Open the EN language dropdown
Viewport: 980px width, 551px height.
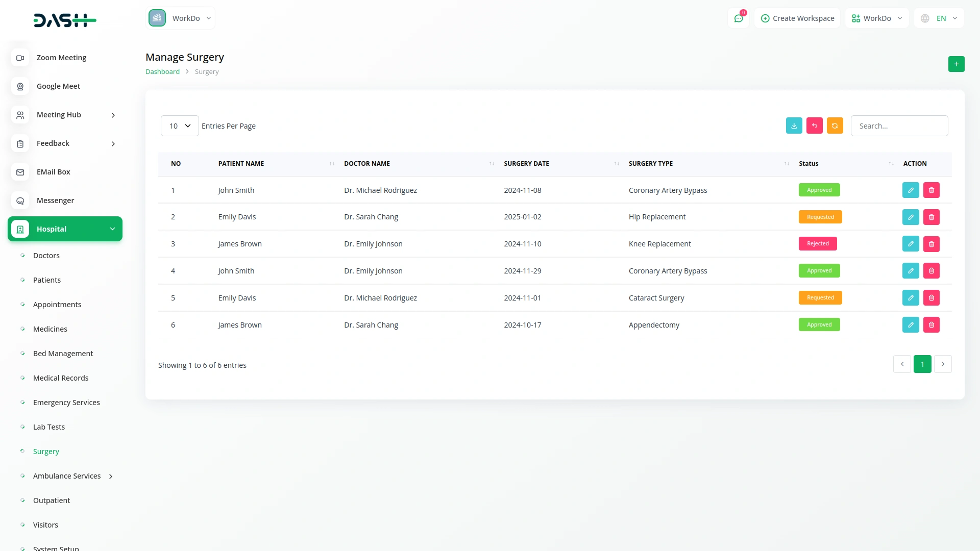point(940,18)
